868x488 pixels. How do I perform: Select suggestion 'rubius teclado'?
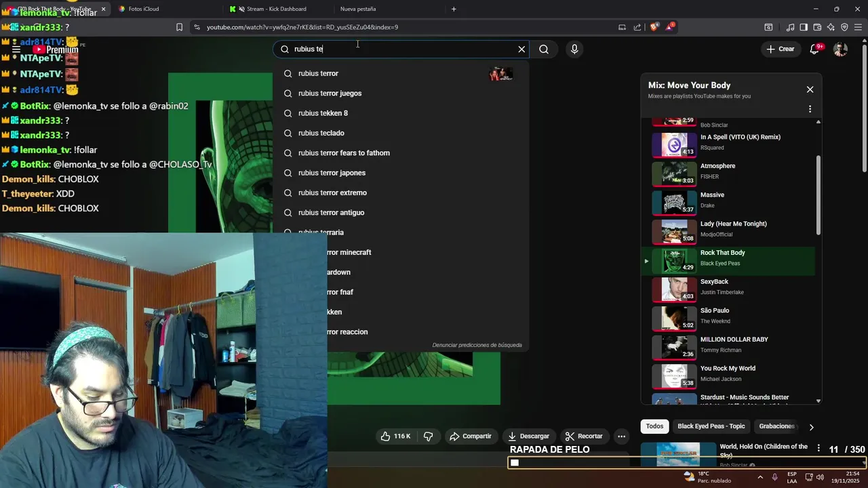[400, 133]
